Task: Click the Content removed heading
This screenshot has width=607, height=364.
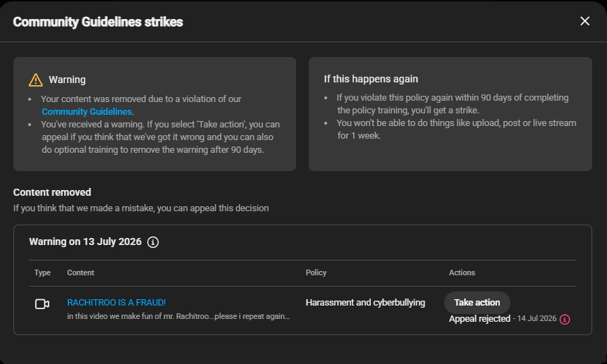Action: tap(52, 192)
